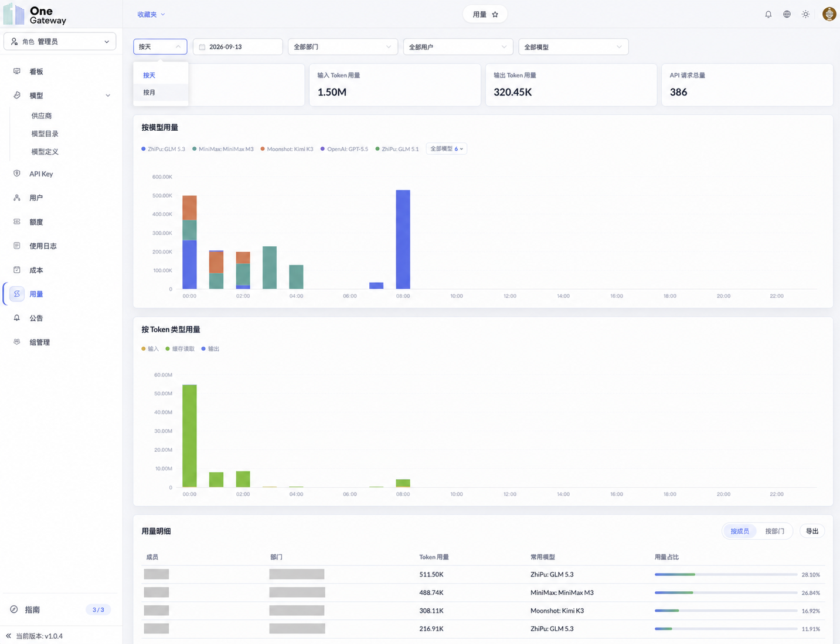Click the 模型 sidebar icon
Image resolution: width=840 pixels, height=644 pixels.
pyautogui.click(x=17, y=95)
